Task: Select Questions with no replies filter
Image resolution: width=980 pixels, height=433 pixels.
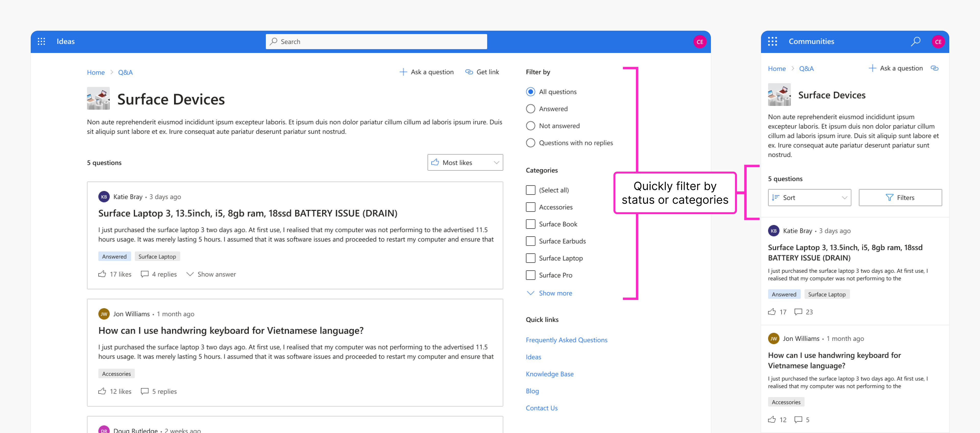Action: [530, 143]
